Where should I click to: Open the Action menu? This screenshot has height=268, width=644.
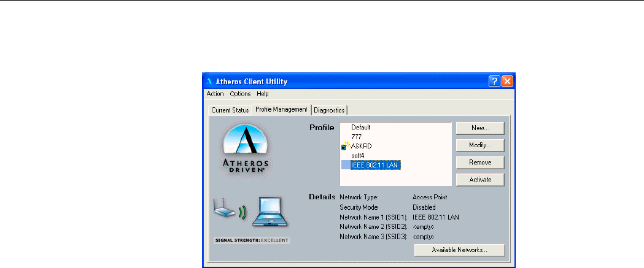[x=215, y=94]
